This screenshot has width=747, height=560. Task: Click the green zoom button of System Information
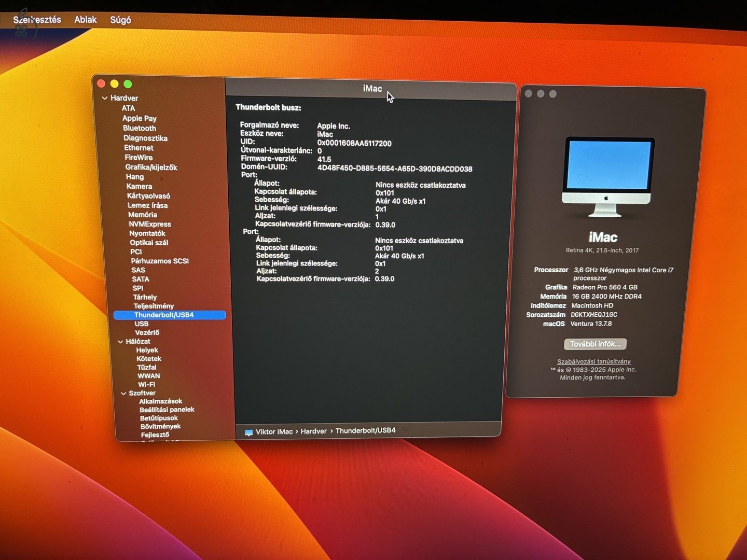click(128, 84)
